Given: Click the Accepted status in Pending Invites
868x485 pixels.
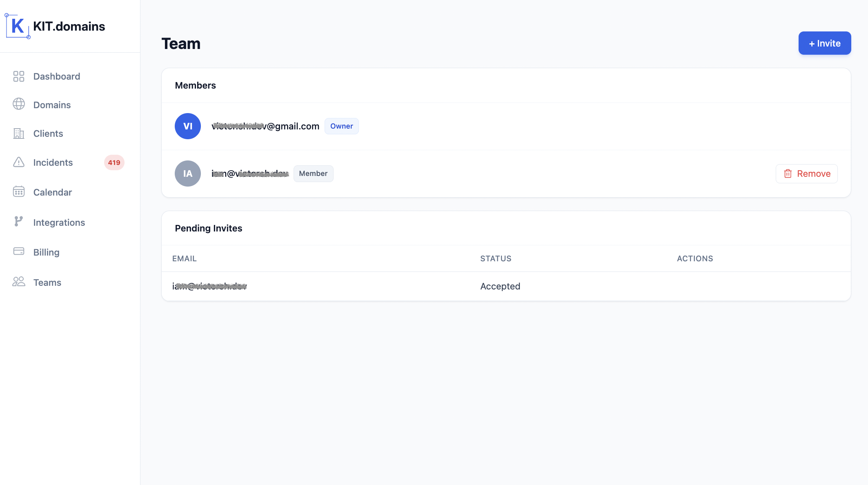Looking at the screenshot, I should pos(500,286).
